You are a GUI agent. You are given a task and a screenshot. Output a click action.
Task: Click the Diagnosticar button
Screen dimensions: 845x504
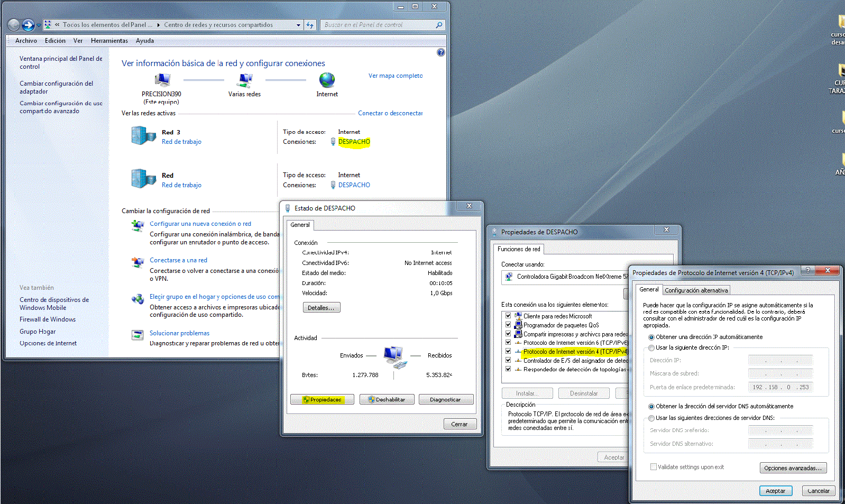click(x=446, y=399)
